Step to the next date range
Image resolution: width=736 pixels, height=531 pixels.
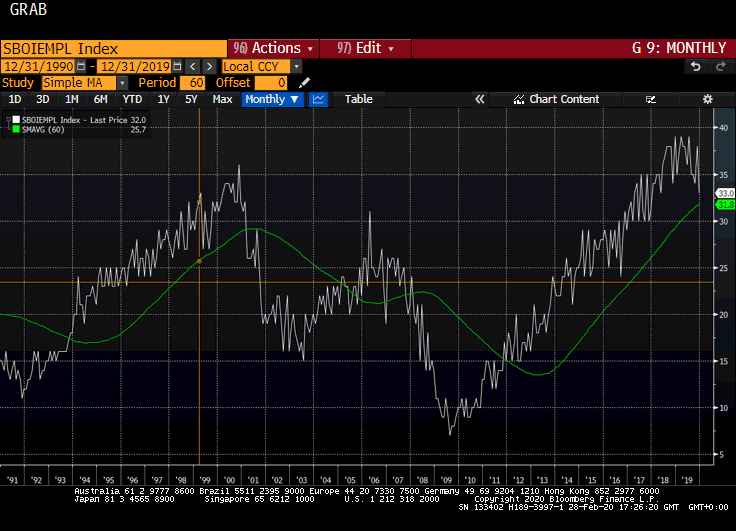click(207, 66)
